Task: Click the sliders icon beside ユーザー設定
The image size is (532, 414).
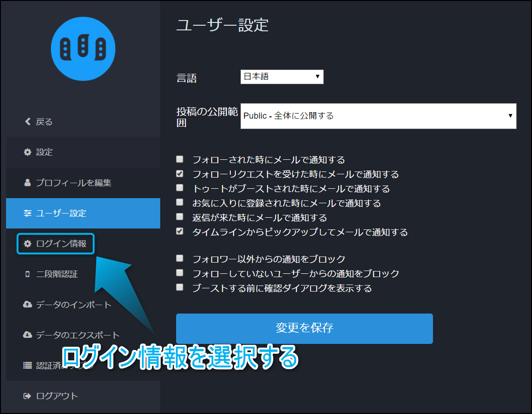Action: click(x=28, y=214)
